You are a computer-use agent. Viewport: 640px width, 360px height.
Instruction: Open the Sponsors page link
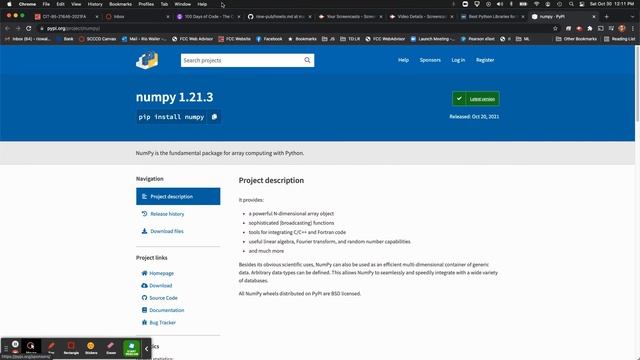click(430, 60)
